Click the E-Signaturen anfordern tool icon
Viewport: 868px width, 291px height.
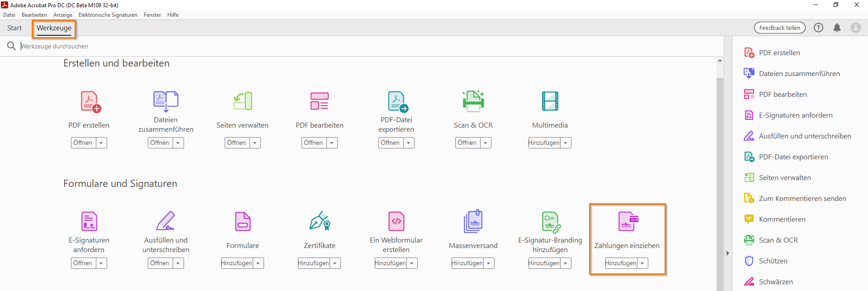(89, 221)
